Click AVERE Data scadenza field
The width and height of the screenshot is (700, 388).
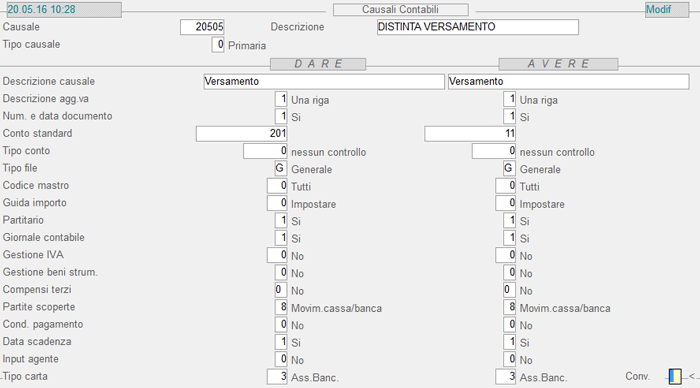[x=509, y=342]
